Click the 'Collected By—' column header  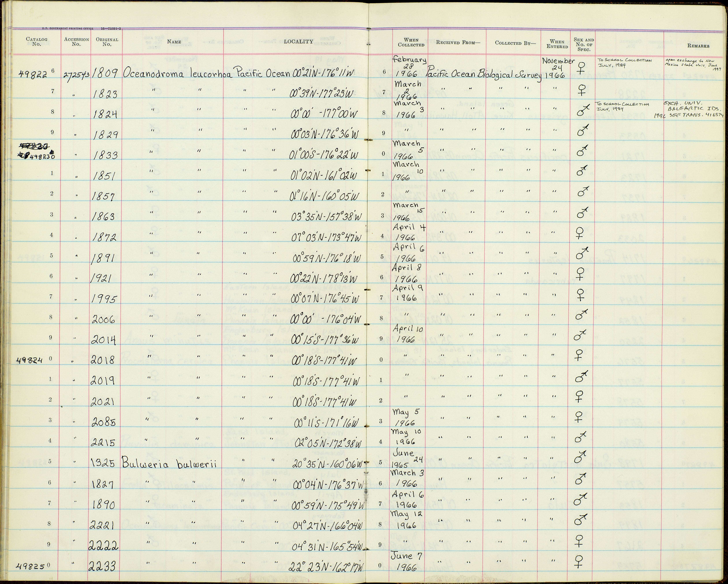click(x=515, y=43)
